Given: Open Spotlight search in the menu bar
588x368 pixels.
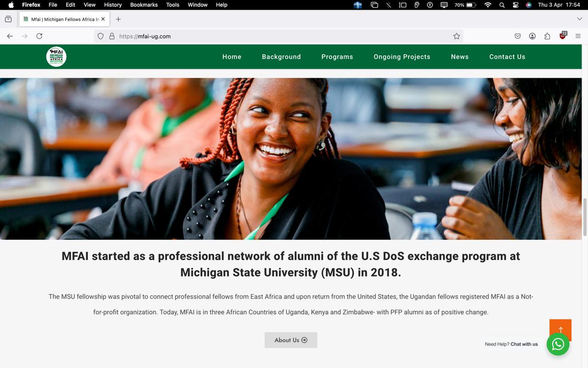Looking at the screenshot, I should coord(502,5).
